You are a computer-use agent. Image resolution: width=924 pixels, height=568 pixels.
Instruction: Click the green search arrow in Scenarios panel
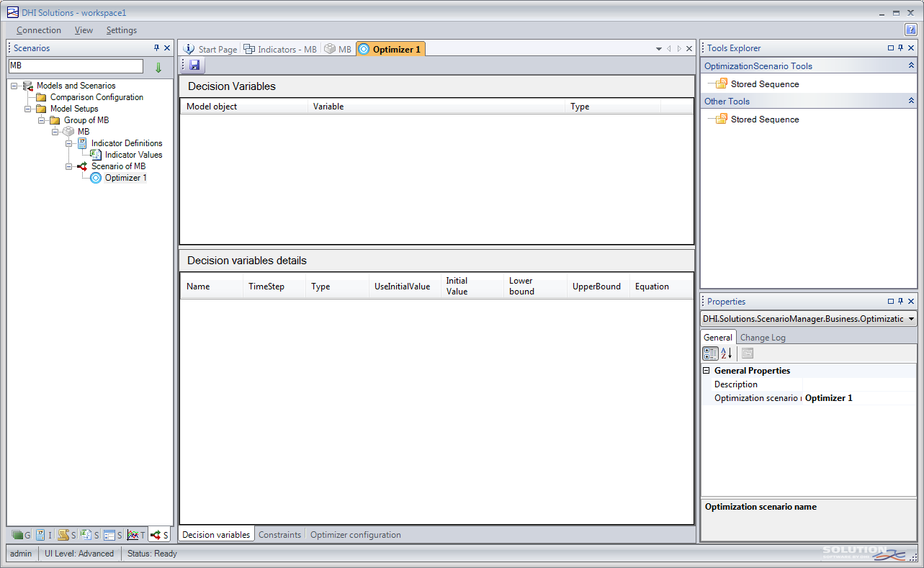[x=158, y=67]
